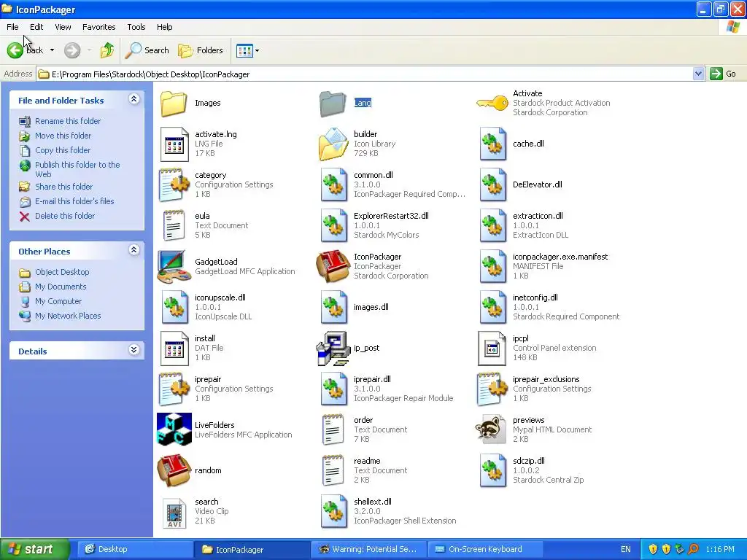This screenshot has width=747, height=560.
Task: Click the iconpackager.exe.manifest icon
Action: [x=492, y=266]
